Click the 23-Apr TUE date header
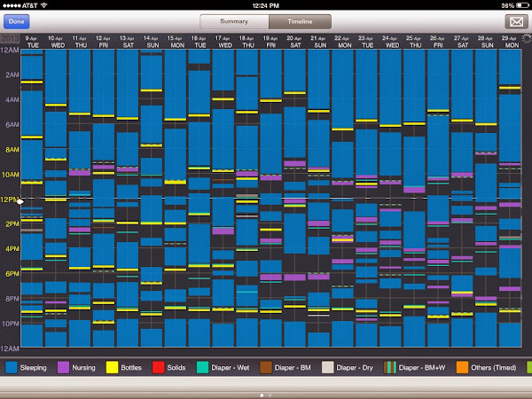Screen dimensions: 532x399 coord(366,41)
